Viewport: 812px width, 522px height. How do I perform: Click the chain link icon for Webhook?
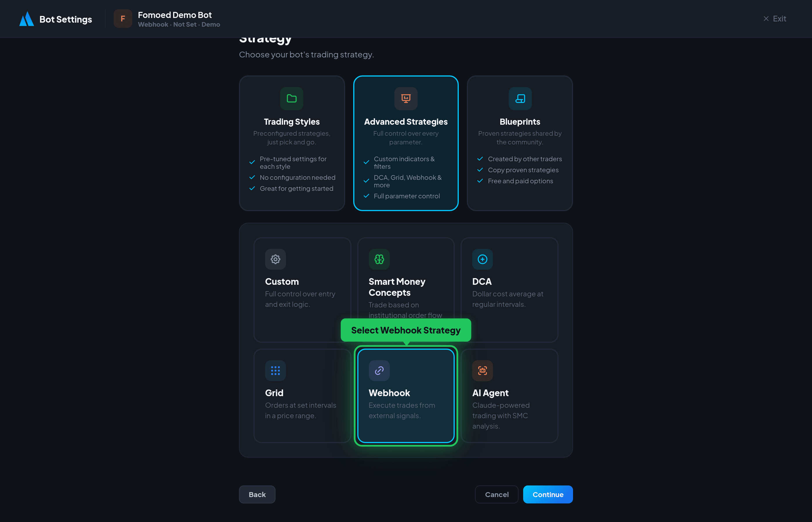pyautogui.click(x=379, y=371)
